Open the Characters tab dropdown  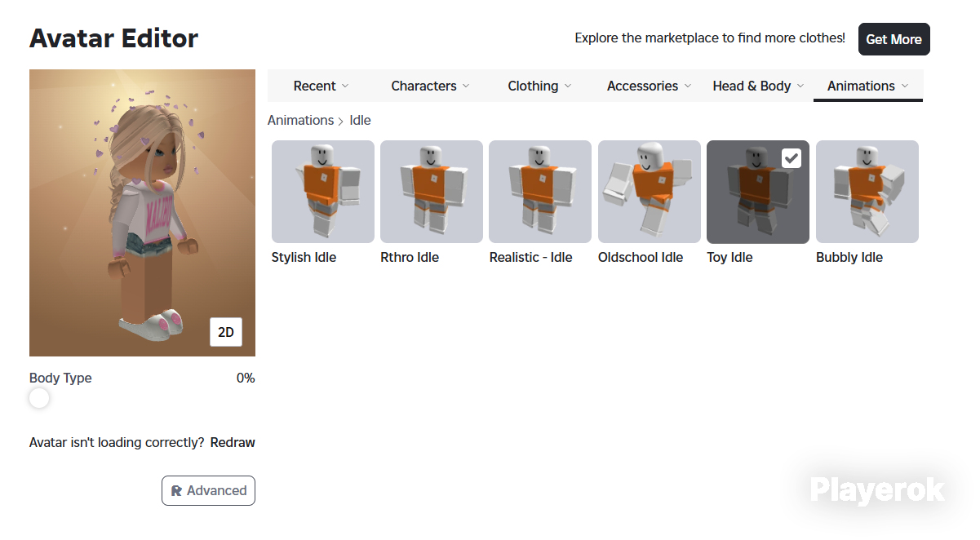click(x=430, y=86)
